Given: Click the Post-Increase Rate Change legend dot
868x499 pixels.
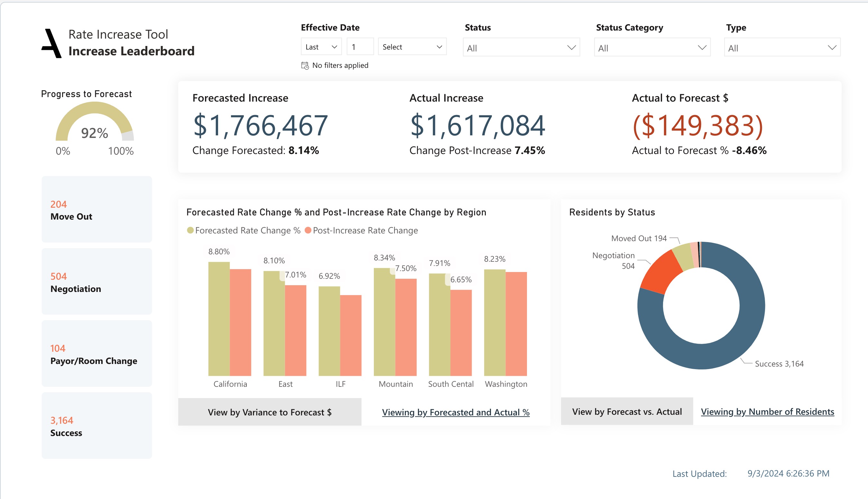Looking at the screenshot, I should coord(308,230).
